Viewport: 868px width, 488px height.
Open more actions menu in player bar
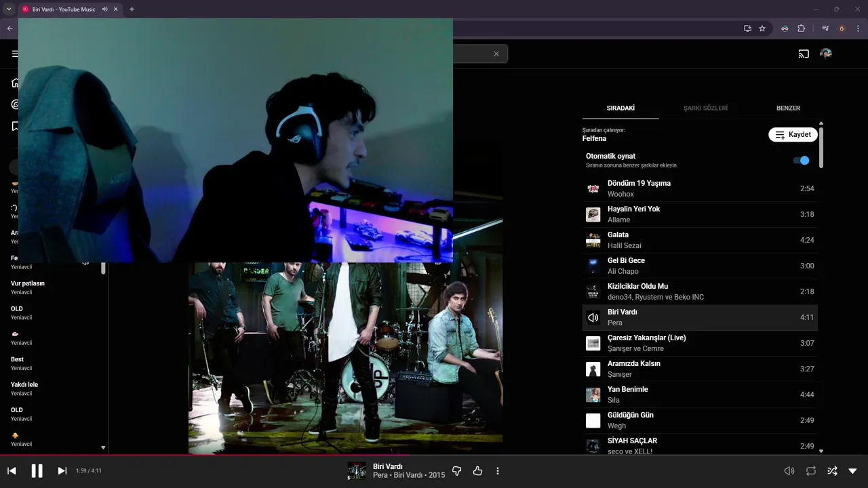click(x=498, y=470)
